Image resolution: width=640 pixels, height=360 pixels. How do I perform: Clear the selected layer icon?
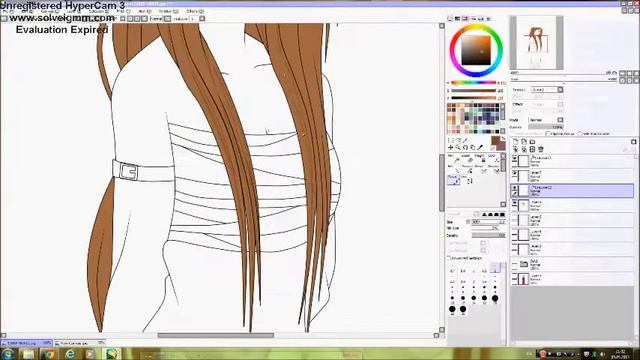tap(532, 149)
